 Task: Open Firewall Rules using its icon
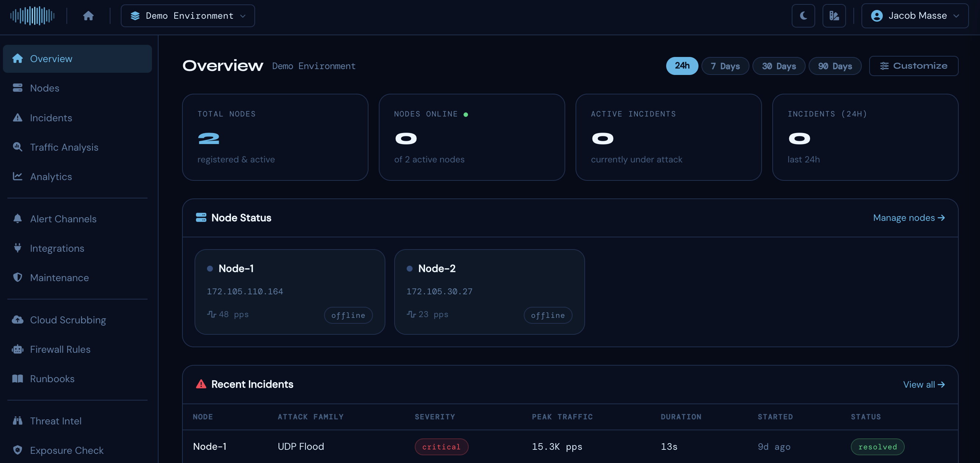[18, 349]
